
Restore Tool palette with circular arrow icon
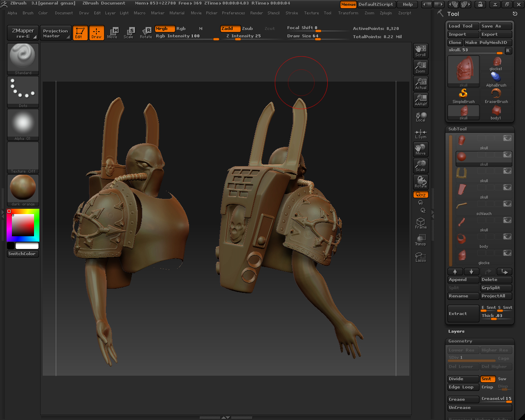click(515, 14)
